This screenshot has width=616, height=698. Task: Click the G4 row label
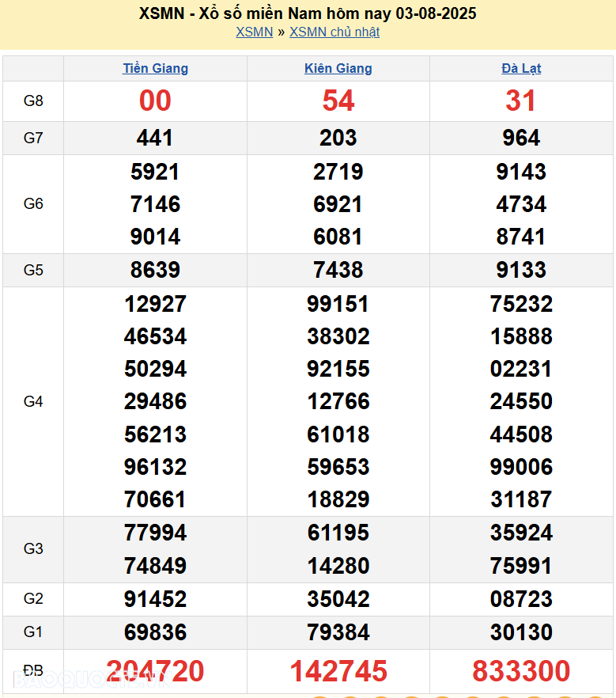click(33, 401)
